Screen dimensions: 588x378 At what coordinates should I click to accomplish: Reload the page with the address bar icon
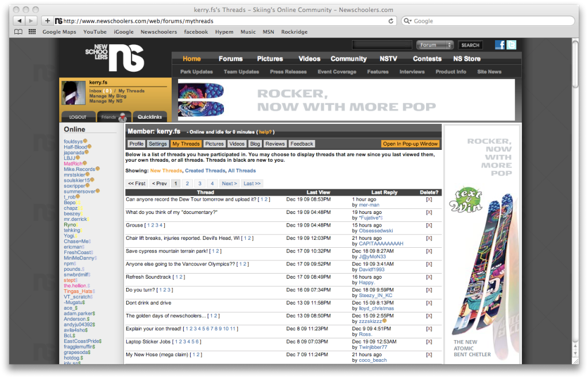[x=391, y=20]
